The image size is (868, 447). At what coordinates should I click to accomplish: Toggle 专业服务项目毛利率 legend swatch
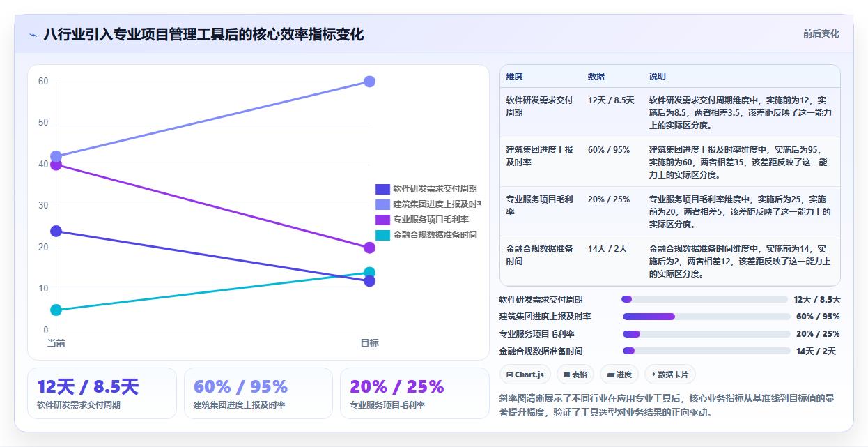pyautogui.click(x=382, y=220)
